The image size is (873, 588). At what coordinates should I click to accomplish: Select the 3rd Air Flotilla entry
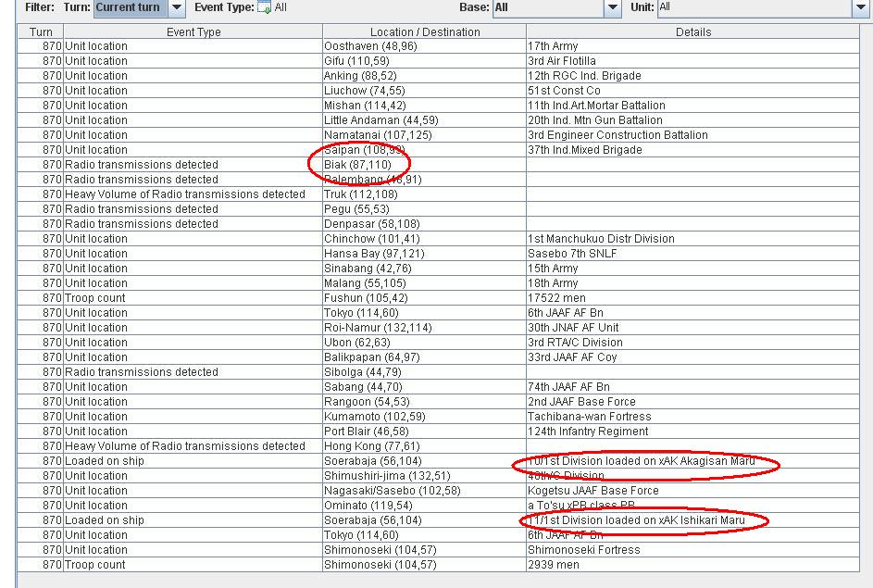692,61
